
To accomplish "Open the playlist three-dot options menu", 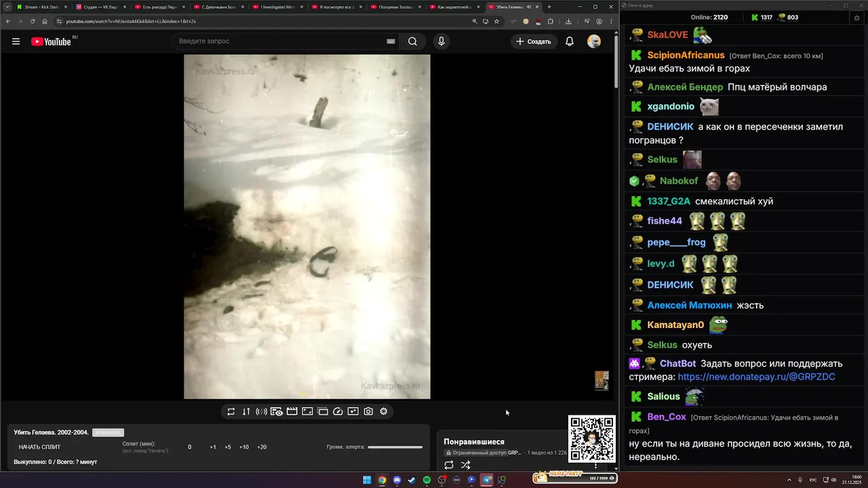I will click(x=596, y=466).
